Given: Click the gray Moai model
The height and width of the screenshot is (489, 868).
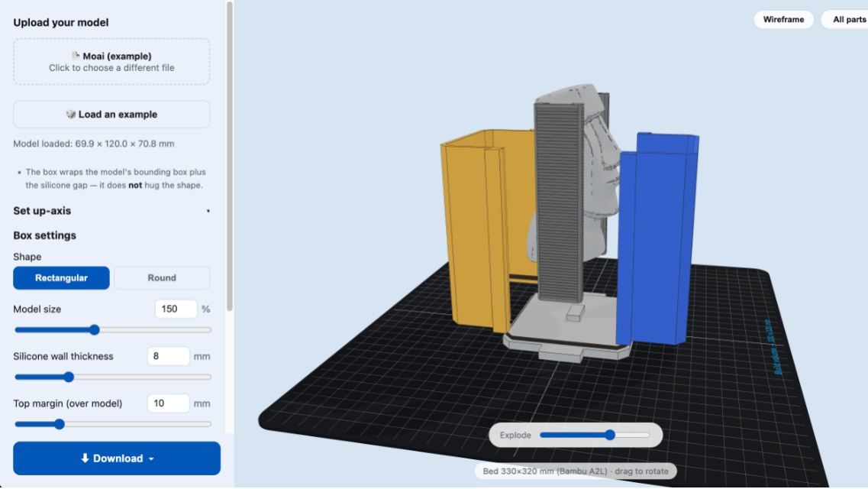Looking at the screenshot, I should click(x=601, y=166).
